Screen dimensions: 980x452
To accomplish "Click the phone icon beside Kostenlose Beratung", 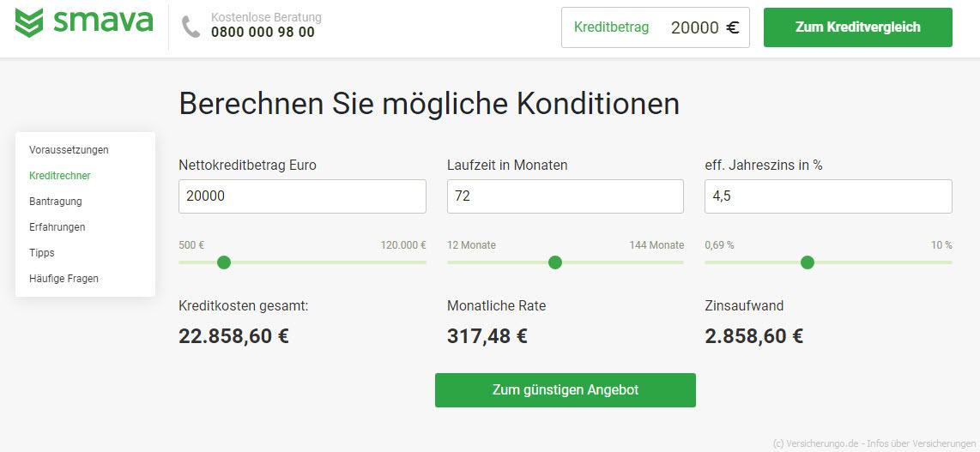I will coord(191,27).
